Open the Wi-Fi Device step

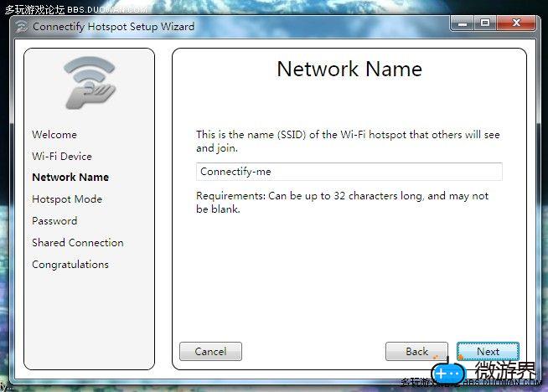62,156
